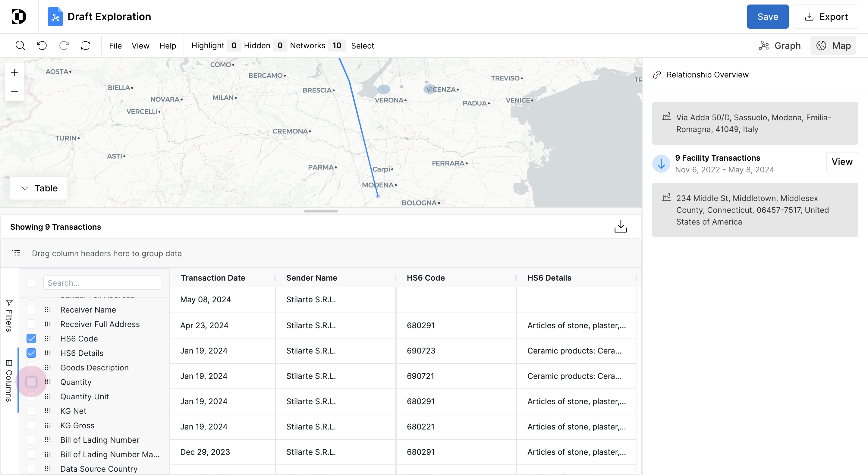Click the redo arrow icon

coord(64,46)
